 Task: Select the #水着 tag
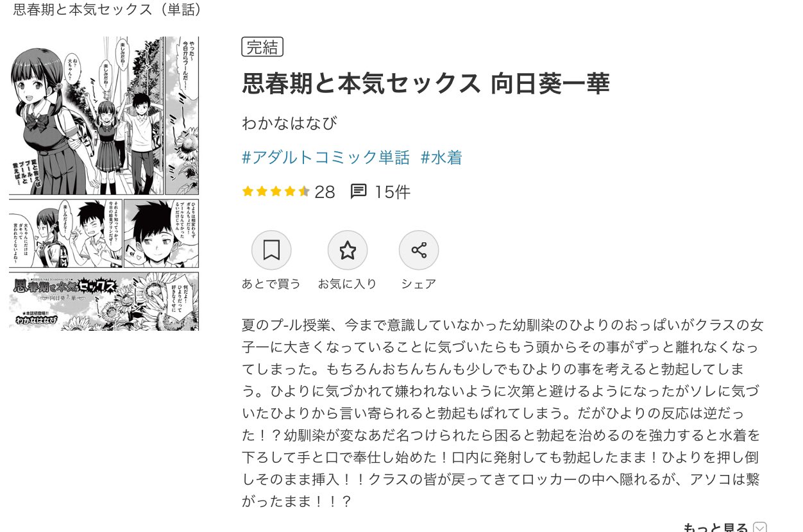pyautogui.click(x=441, y=158)
